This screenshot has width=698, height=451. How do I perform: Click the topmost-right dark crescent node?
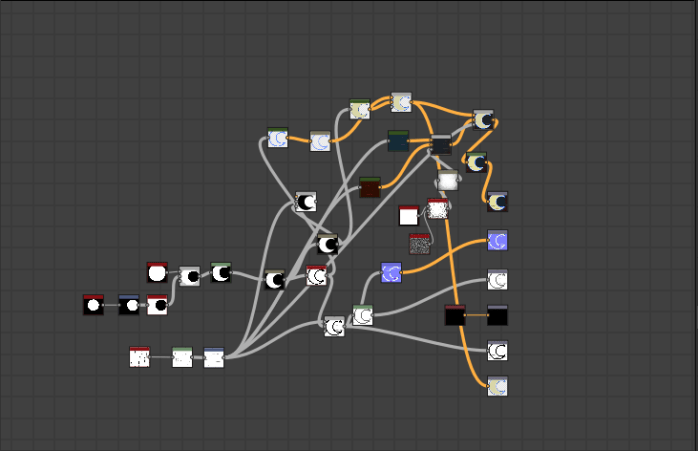click(483, 120)
